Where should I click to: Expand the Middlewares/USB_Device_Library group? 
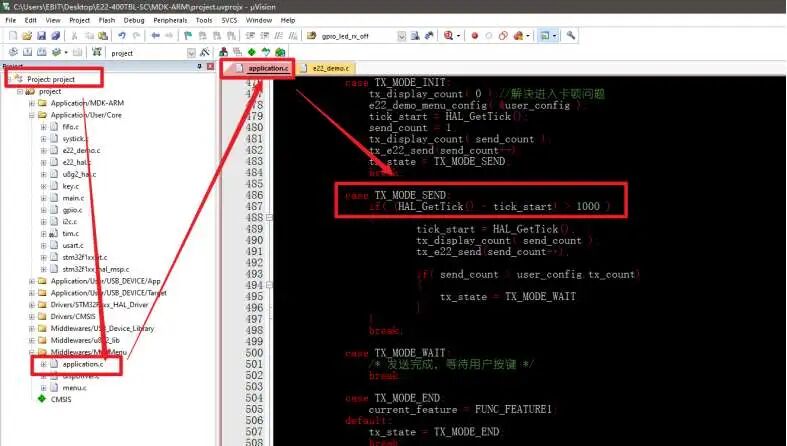point(31,328)
